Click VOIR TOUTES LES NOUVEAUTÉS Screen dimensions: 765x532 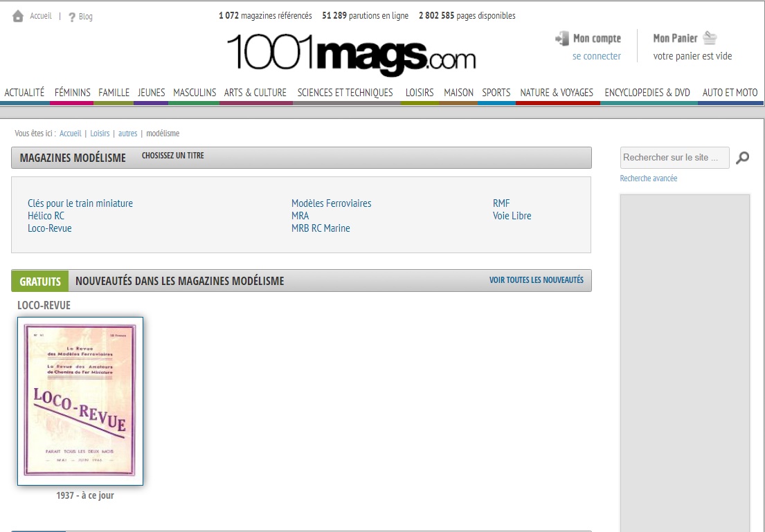(x=536, y=280)
